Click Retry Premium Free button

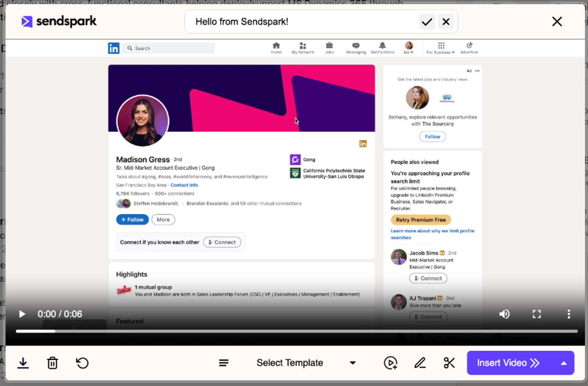[421, 220]
